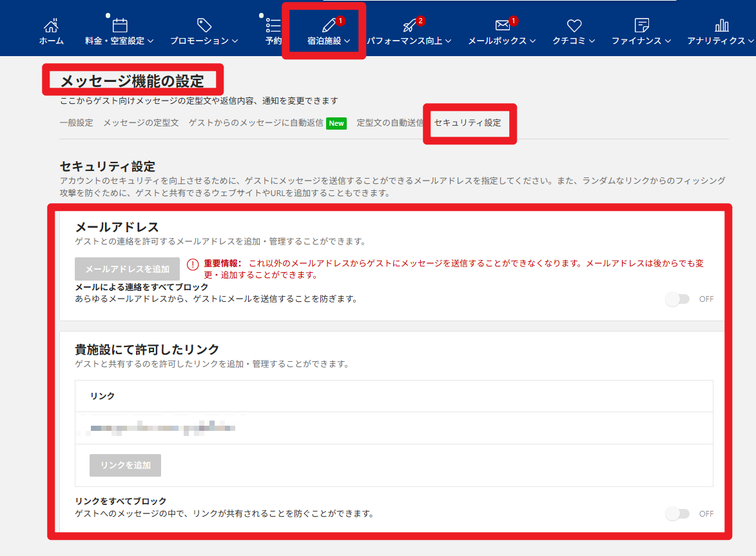Click the red warning icon beside 重要情報

(x=192, y=264)
